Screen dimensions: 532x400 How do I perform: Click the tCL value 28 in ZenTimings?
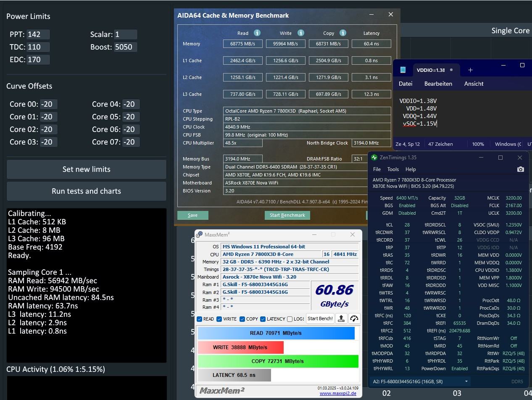[x=407, y=225]
